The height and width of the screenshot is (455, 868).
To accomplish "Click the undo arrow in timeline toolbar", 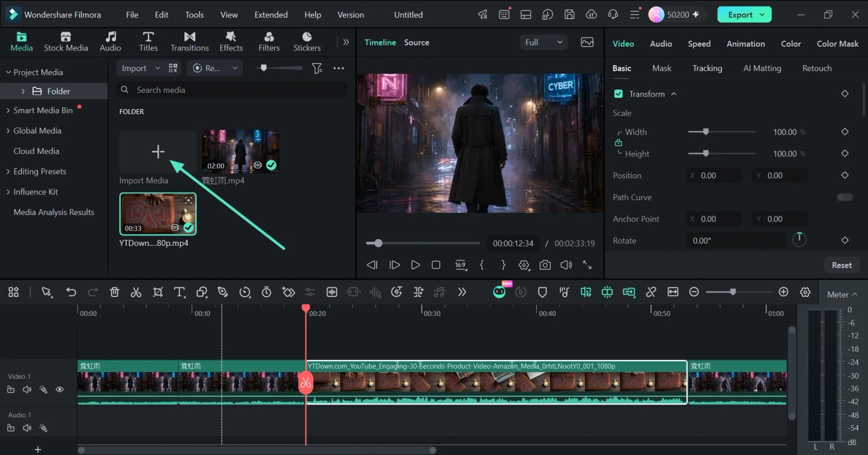I will [71, 292].
